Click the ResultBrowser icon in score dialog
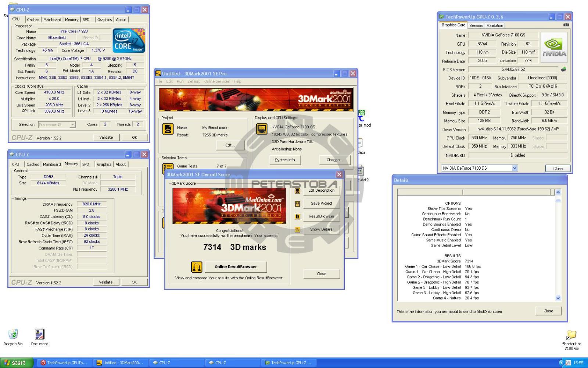The height and width of the screenshot is (368, 588). (x=297, y=217)
